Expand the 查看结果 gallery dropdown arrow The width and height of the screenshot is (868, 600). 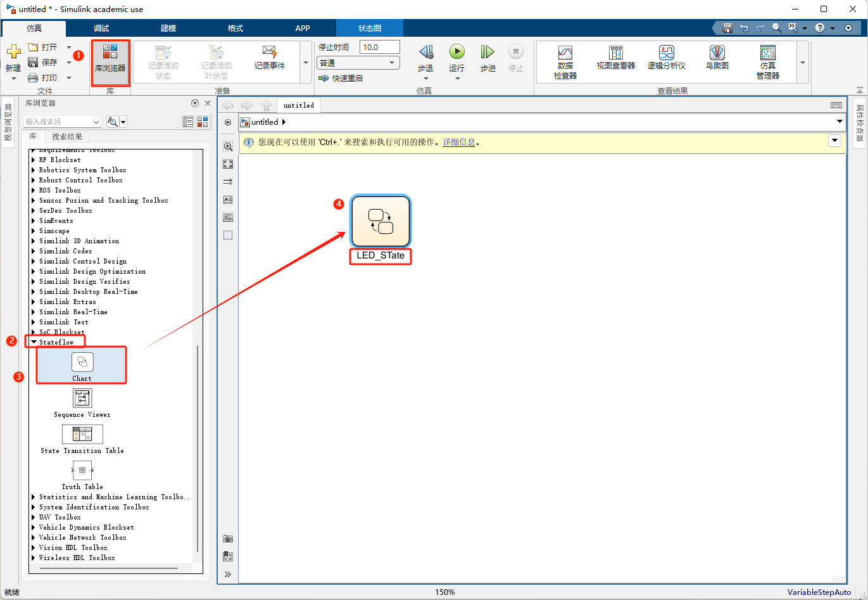tap(803, 63)
